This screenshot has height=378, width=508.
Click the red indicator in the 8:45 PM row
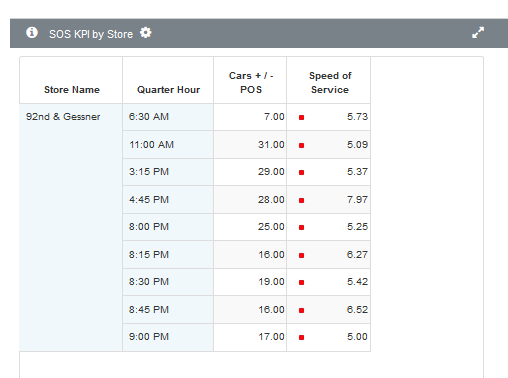(x=301, y=310)
